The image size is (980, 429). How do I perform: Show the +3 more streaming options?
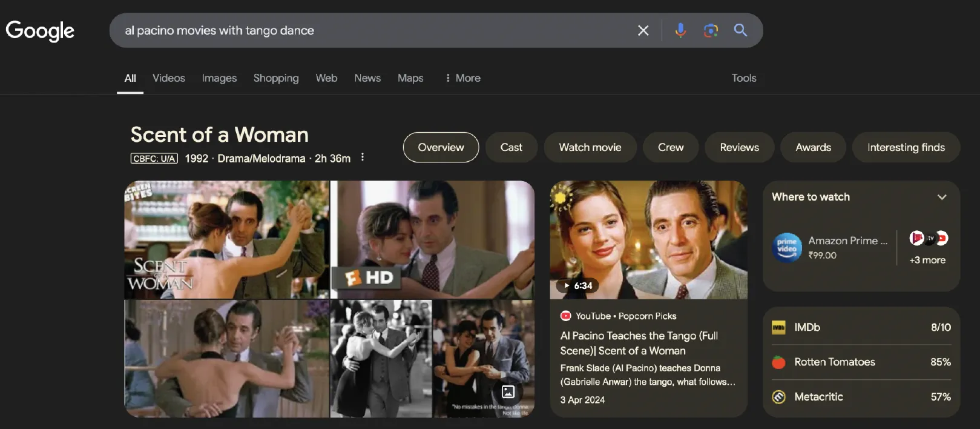point(927,260)
